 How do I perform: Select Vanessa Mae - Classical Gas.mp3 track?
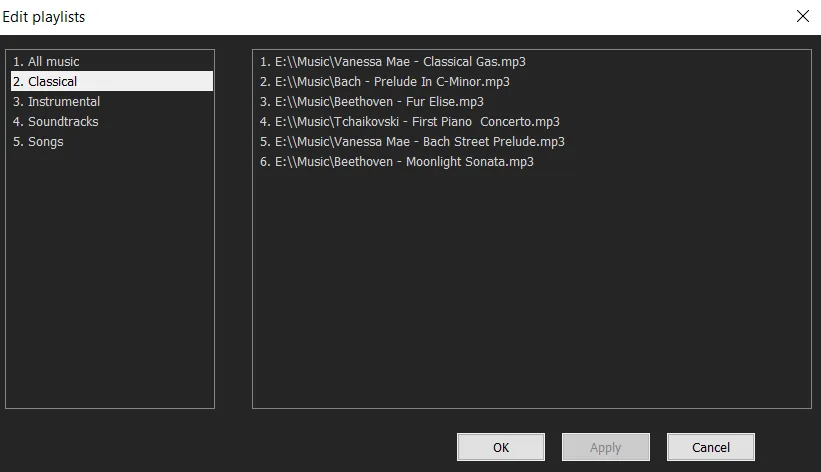coord(393,61)
